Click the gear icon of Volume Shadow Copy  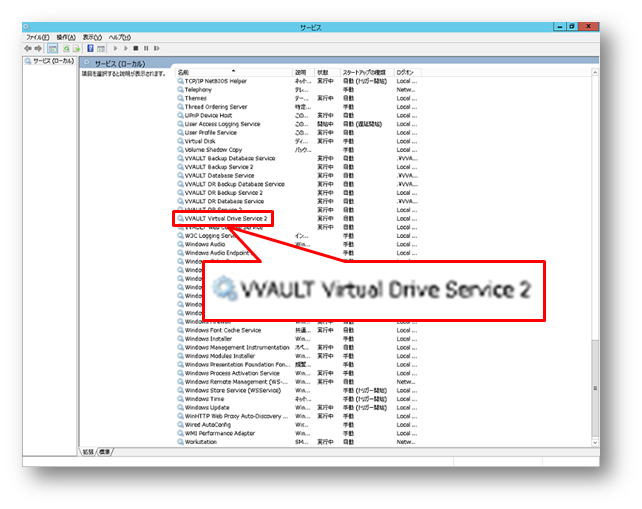pyautogui.click(x=180, y=150)
